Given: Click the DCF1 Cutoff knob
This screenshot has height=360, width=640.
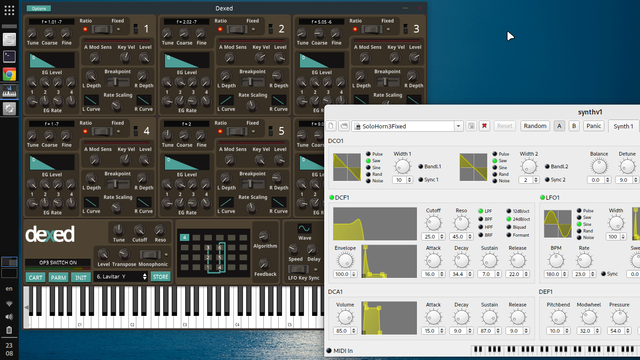Looking at the screenshot, I should tap(433, 223).
